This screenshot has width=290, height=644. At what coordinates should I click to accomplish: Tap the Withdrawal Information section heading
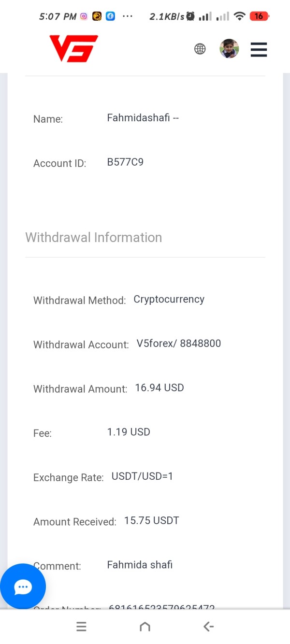click(94, 238)
